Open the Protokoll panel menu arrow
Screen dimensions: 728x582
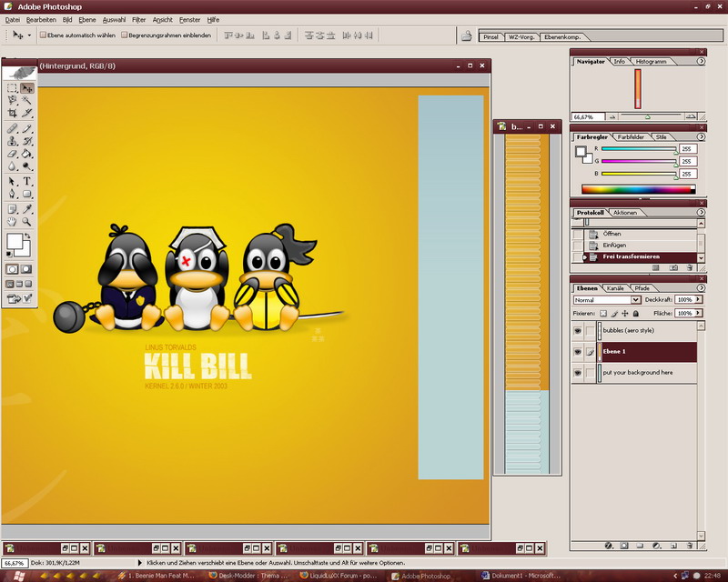[701, 213]
